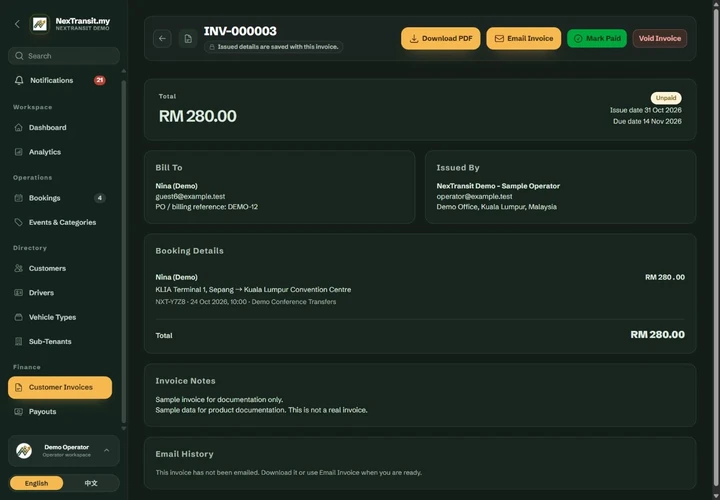The image size is (720, 500).
Task: Collapse sidebar with the left chevron
Action: pyautogui.click(x=17, y=24)
